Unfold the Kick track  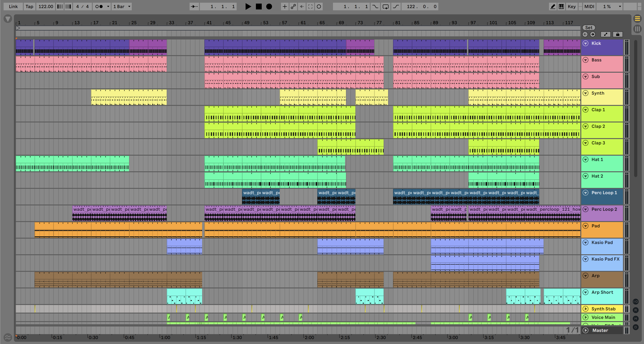(x=586, y=43)
